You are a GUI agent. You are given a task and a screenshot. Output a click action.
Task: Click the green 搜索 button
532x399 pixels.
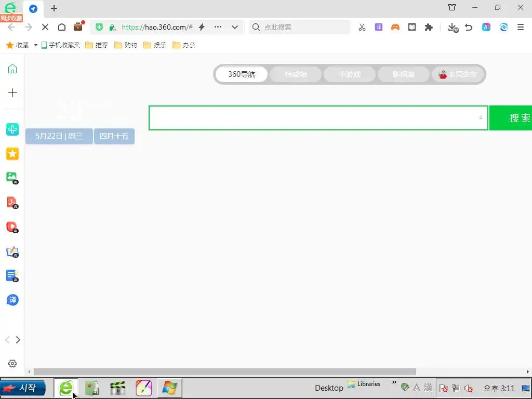[x=511, y=118]
